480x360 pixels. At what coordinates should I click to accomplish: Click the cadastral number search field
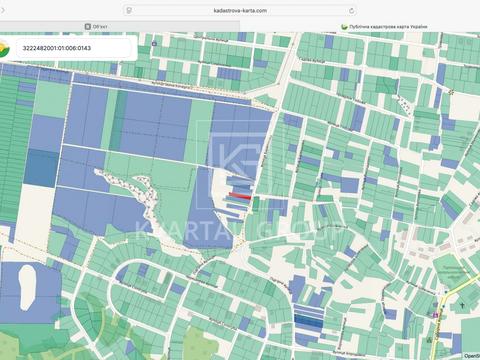pyautogui.click(x=74, y=48)
